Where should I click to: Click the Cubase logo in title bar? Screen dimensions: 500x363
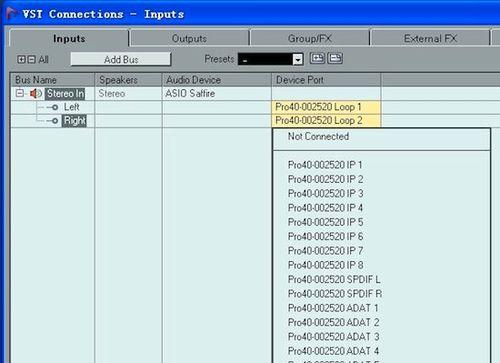point(12,13)
